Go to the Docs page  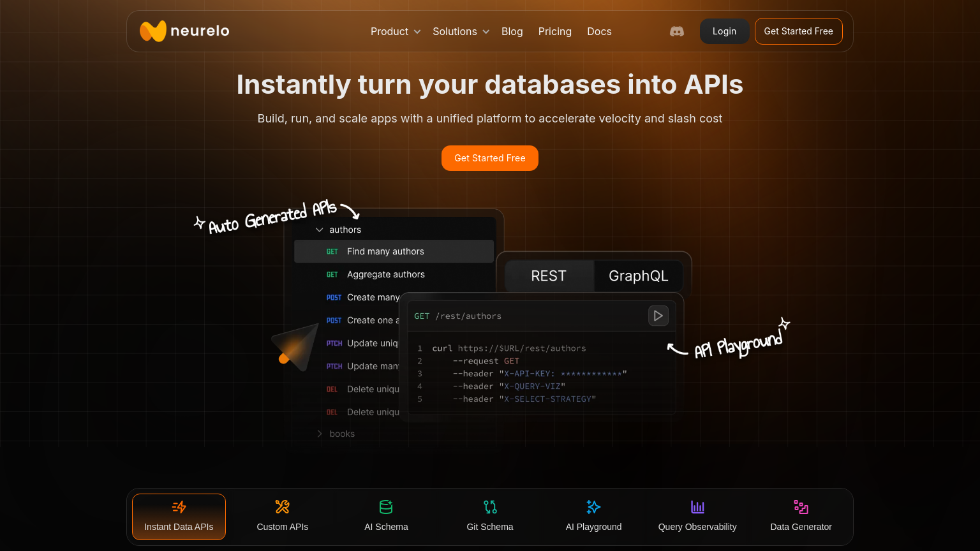[x=599, y=31]
